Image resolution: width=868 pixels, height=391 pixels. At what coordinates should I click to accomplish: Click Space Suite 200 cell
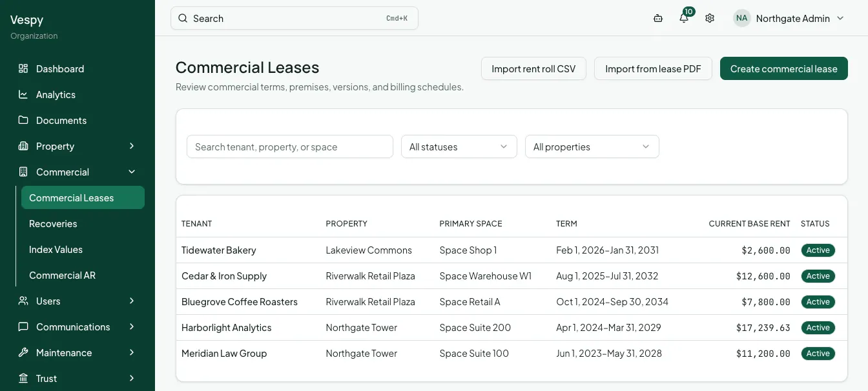(475, 327)
